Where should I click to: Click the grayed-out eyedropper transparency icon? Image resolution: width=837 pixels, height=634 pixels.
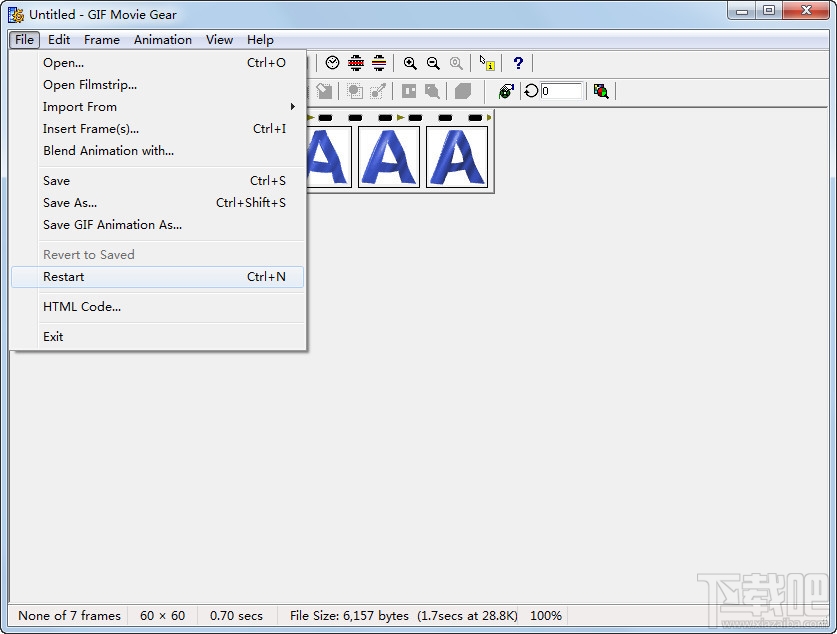378,91
